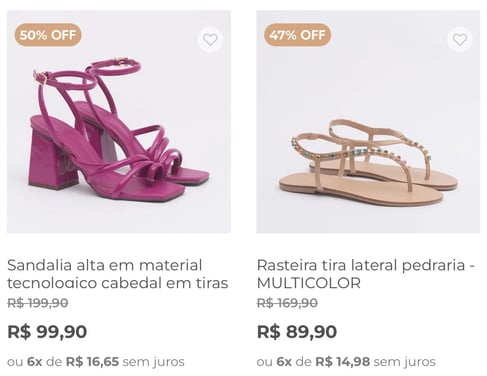The height and width of the screenshot is (376, 487).
Task: Open 'Rasteira tira lateral pedraria' product title
Action: 366,274
